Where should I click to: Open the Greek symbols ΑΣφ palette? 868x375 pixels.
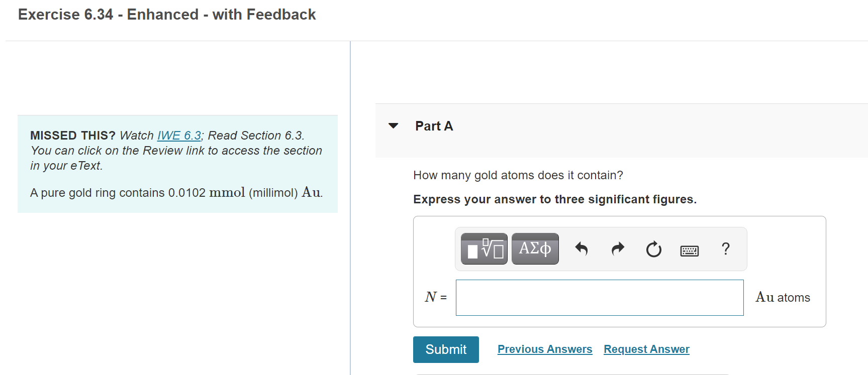535,248
